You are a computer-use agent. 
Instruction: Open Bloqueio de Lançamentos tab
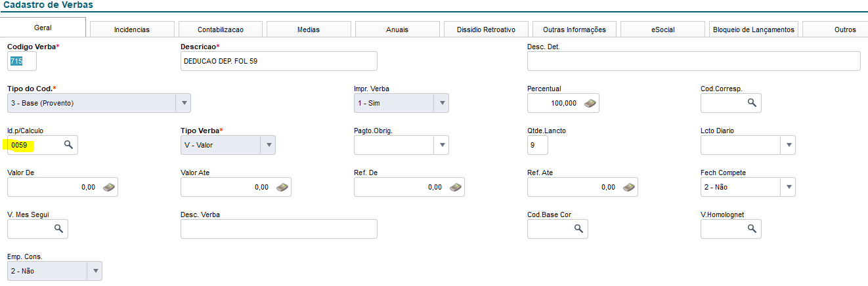pyautogui.click(x=754, y=30)
